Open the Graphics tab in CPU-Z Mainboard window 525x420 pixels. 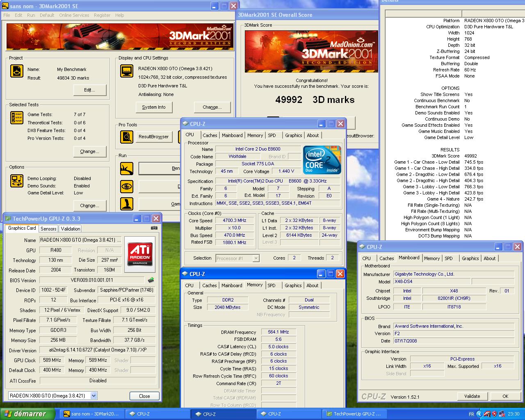pos(470,258)
